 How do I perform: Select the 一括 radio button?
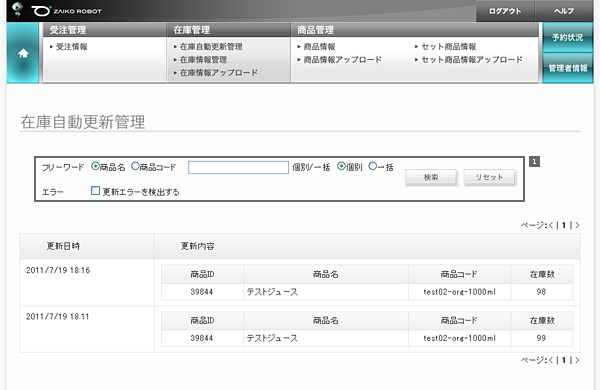click(373, 166)
